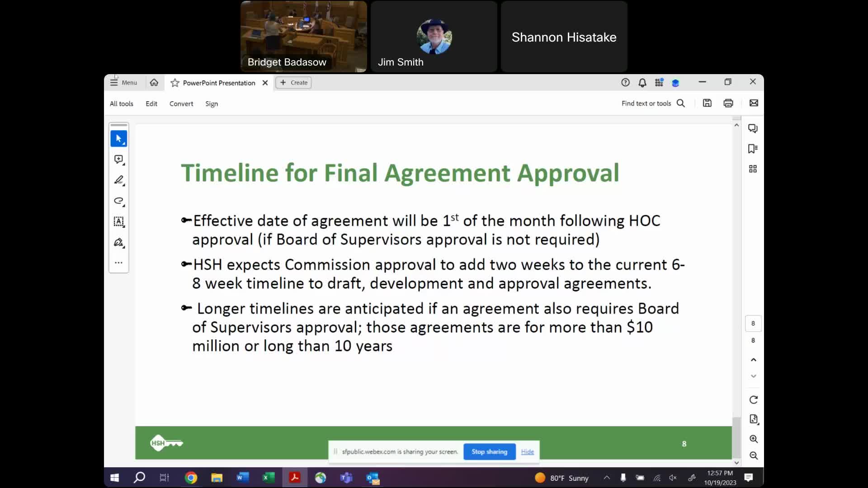Click the rotate page icon
Viewport: 868px width, 488px height.
pos(753,400)
